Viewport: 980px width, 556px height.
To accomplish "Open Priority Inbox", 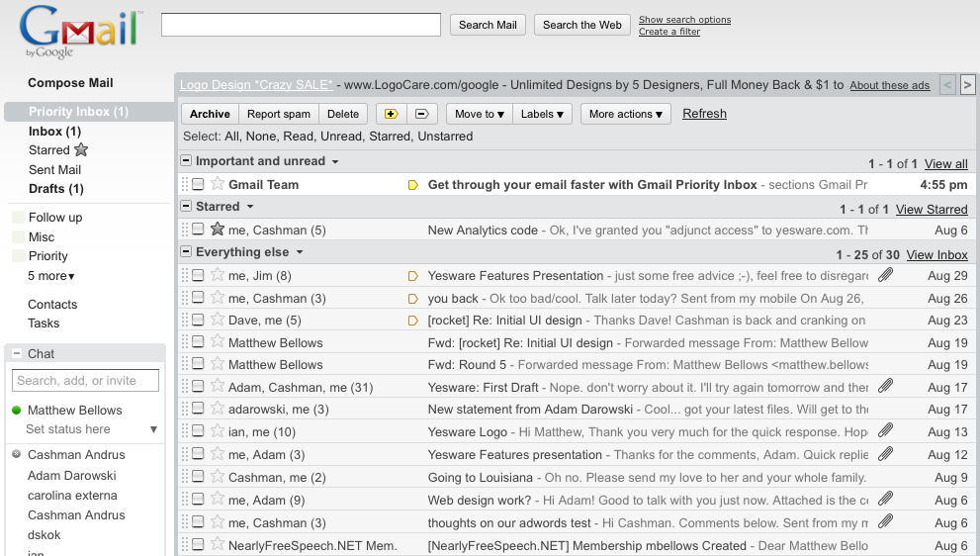I will [79, 112].
